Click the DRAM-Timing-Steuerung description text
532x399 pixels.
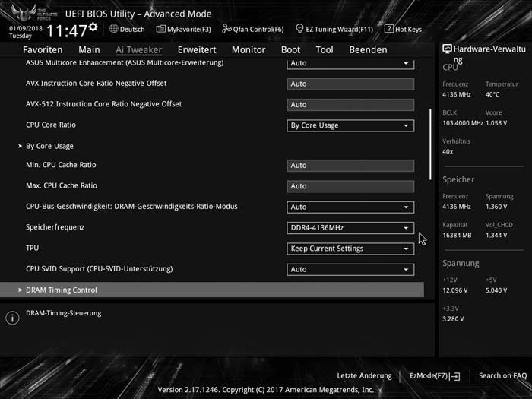(x=63, y=313)
